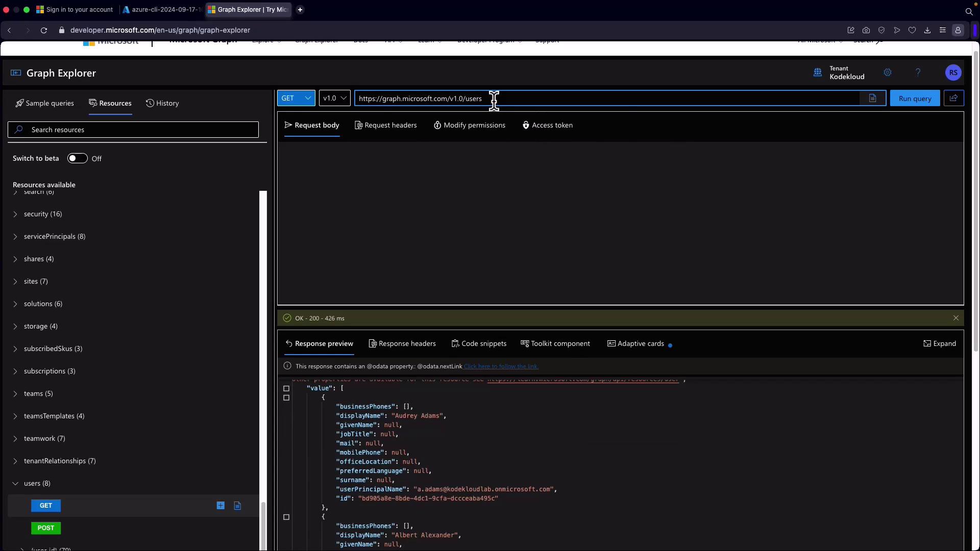
Task: Click the tenant organization icon
Action: pyautogui.click(x=818, y=72)
